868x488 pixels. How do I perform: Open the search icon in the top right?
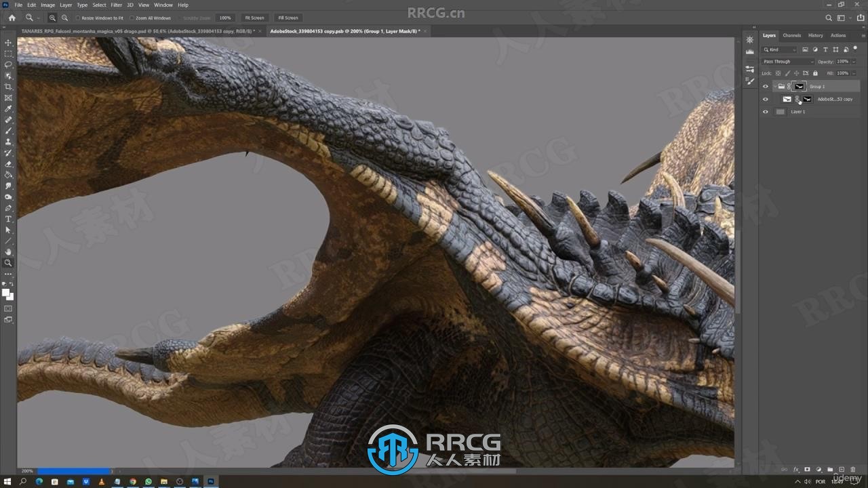coord(829,18)
